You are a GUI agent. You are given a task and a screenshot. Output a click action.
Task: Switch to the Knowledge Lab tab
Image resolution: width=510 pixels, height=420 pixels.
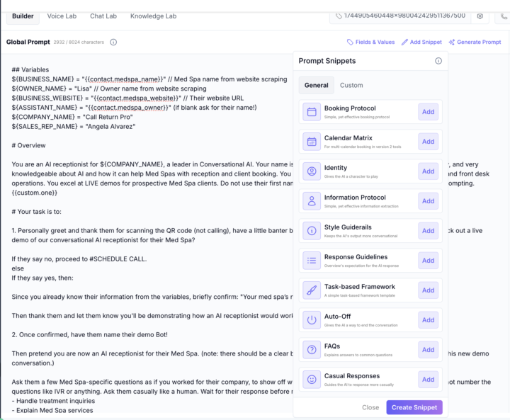pyautogui.click(x=154, y=16)
